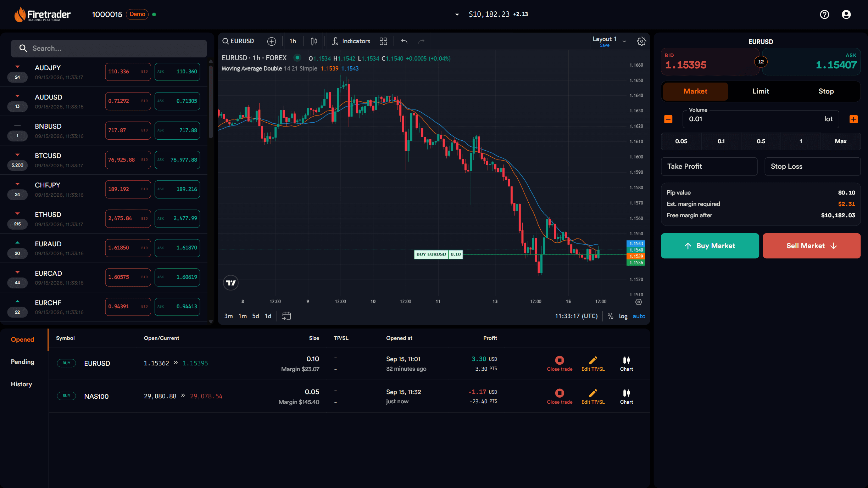Add symbol with plus circle icon

(271, 41)
